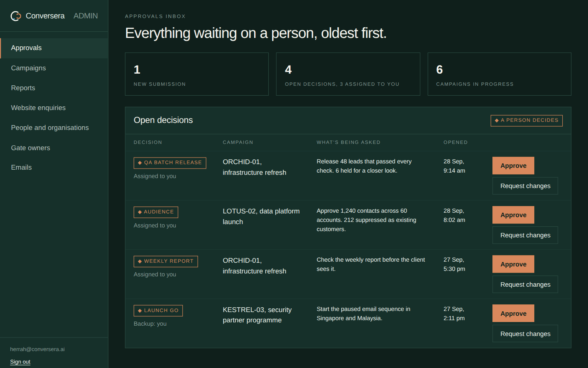Open Reports from the sidebar

tap(54, 88)
